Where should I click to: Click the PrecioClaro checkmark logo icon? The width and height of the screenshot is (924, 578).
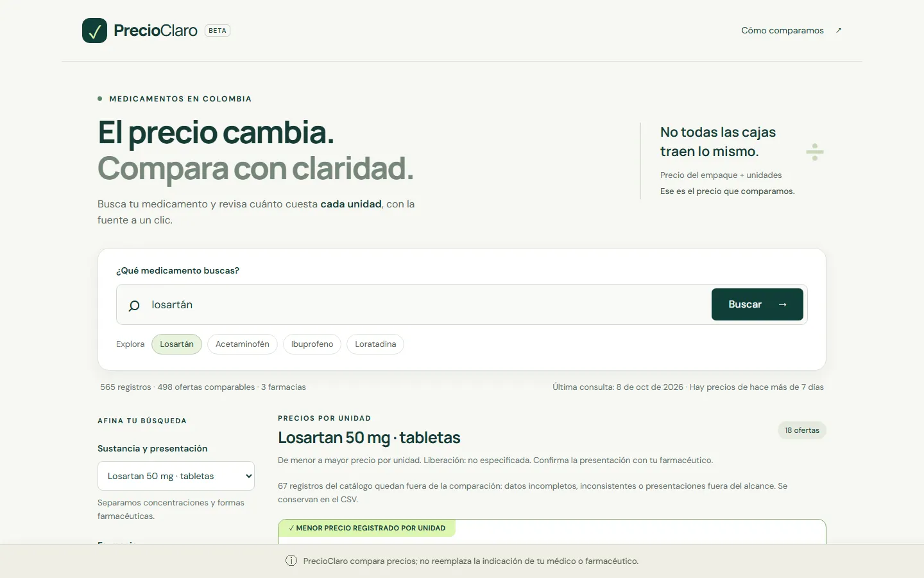pyautogui.click(x=94, y=30)
